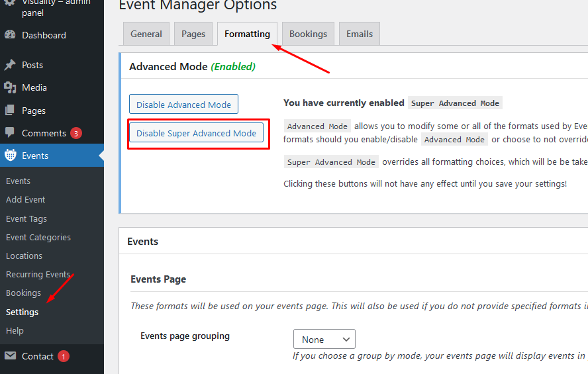Click the Comments speech bubble icon

coord(10,133)
